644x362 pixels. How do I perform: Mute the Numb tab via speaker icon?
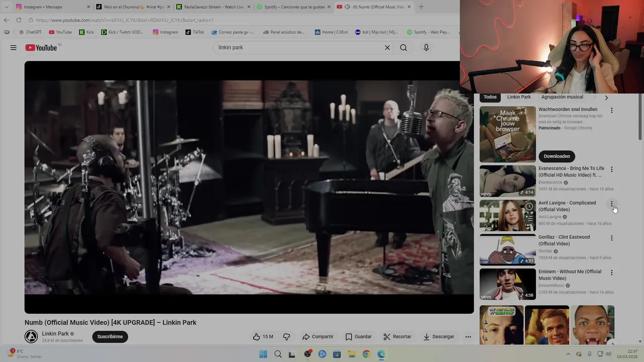tap(347, 7)
